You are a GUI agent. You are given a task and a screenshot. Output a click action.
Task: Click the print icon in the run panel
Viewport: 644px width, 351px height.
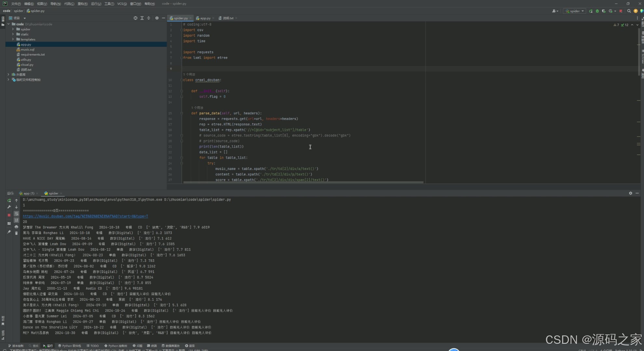(16, 227)
